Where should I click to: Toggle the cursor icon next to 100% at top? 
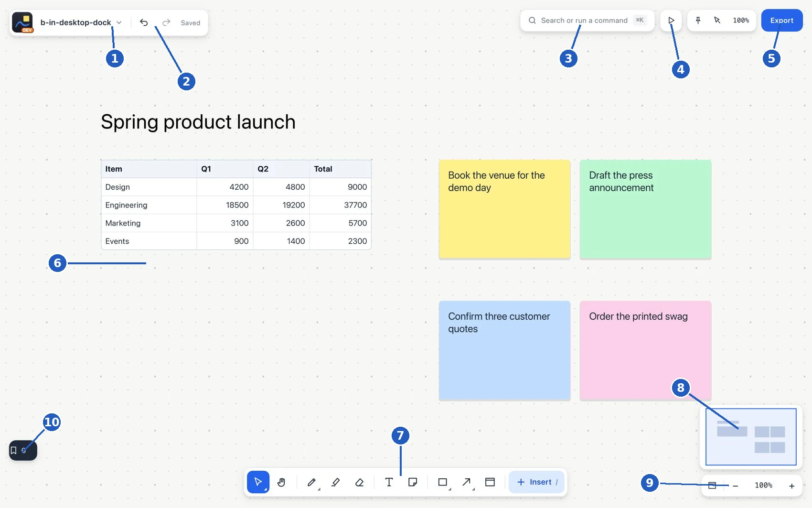(717, 20)
